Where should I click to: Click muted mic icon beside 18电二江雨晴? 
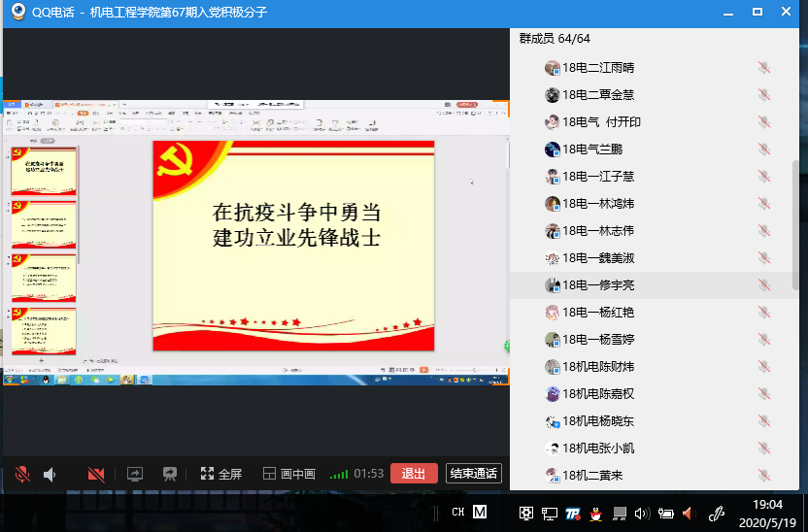[x=764, y=68]
